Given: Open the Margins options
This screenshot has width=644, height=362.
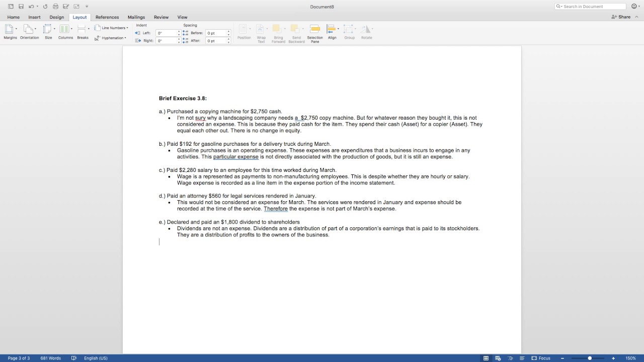Looking at the screenshot, I should (10, 32).
